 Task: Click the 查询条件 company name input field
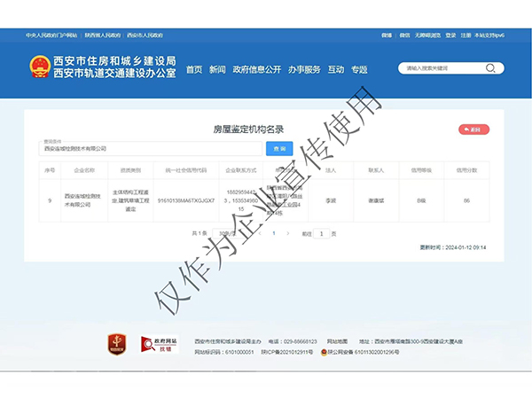click(153, 148)
